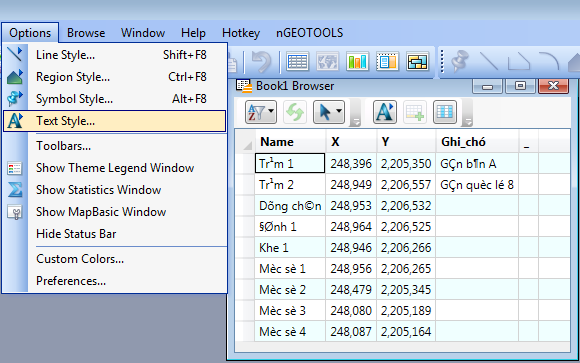
Task: Click the X column header
Action: click(x=351, y=142)
